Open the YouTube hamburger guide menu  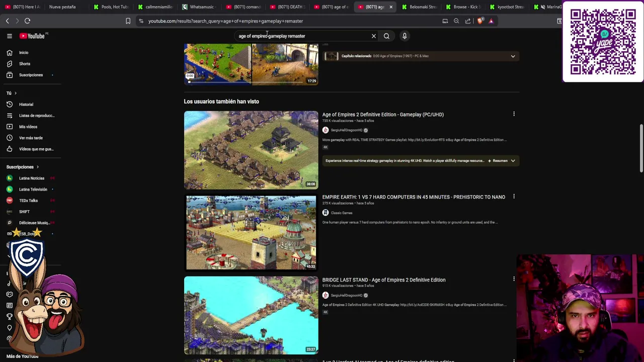tap(9, 36)
